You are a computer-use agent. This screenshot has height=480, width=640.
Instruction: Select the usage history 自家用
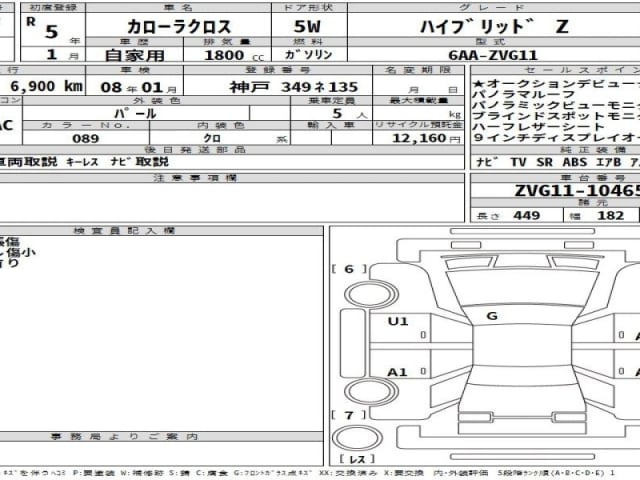(x=135, y=55)
